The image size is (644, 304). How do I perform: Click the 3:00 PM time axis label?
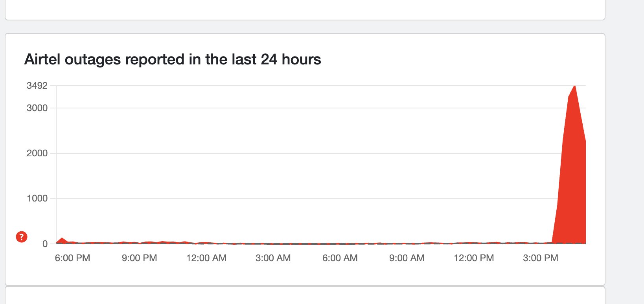[x=541, y=258]
